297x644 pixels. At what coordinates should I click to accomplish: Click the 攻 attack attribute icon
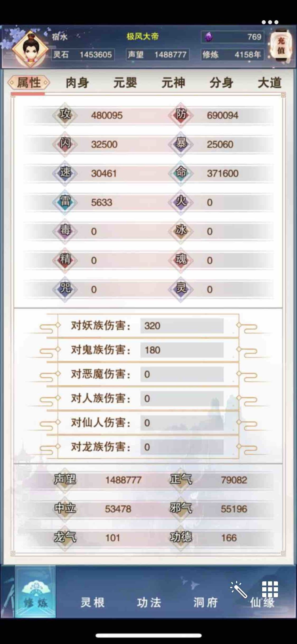[x=65, y=115]
